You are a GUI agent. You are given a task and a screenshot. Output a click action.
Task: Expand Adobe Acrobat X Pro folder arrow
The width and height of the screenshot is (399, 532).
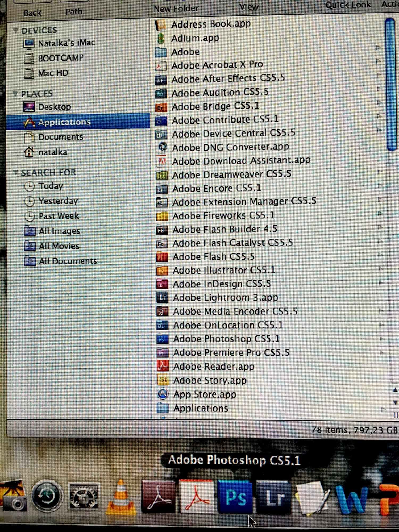point(379,61)
